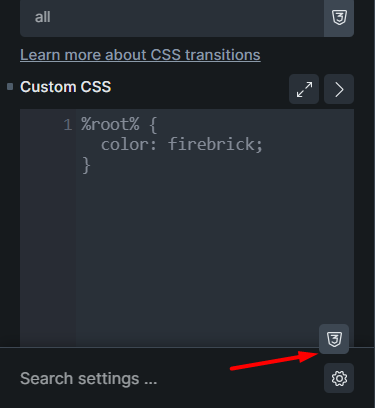Click into the Search settings field
The height and width of the screenshot is (408, 375).
coord(170,378)
